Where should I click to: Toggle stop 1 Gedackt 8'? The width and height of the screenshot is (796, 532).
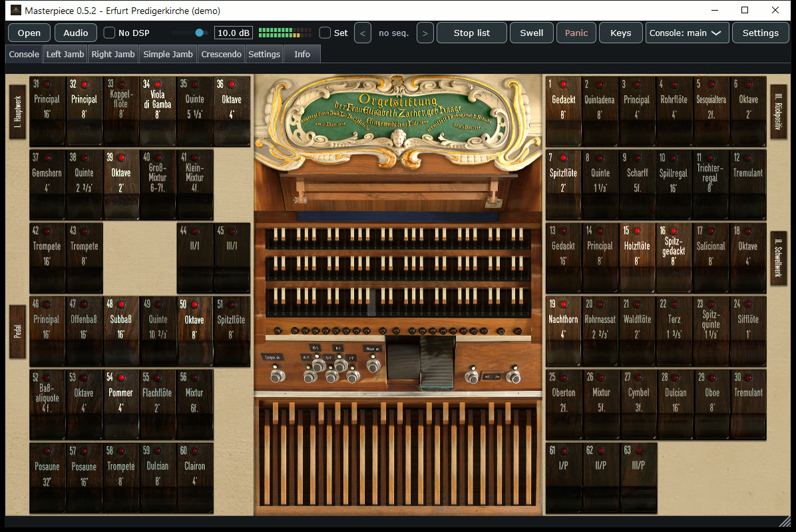point(564,112)
